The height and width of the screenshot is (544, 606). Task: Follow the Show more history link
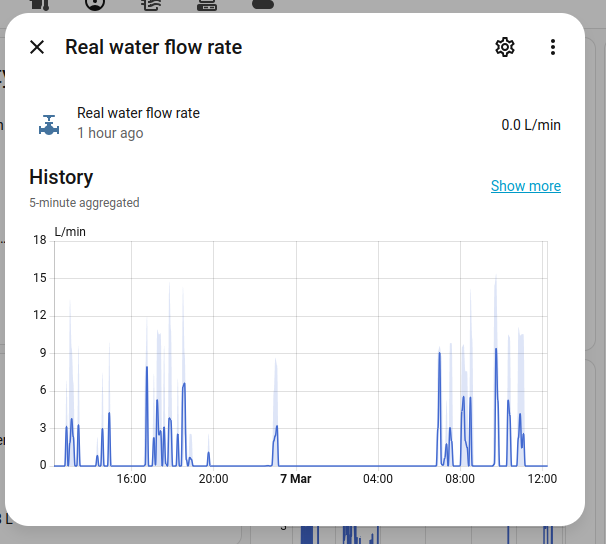coord(525,186)
